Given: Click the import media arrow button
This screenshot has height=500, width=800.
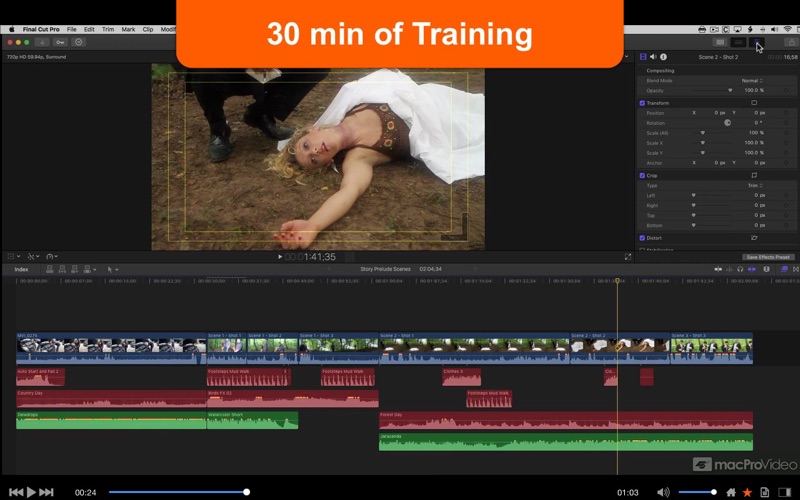Looking at the screenshot, I should point(43,42).
